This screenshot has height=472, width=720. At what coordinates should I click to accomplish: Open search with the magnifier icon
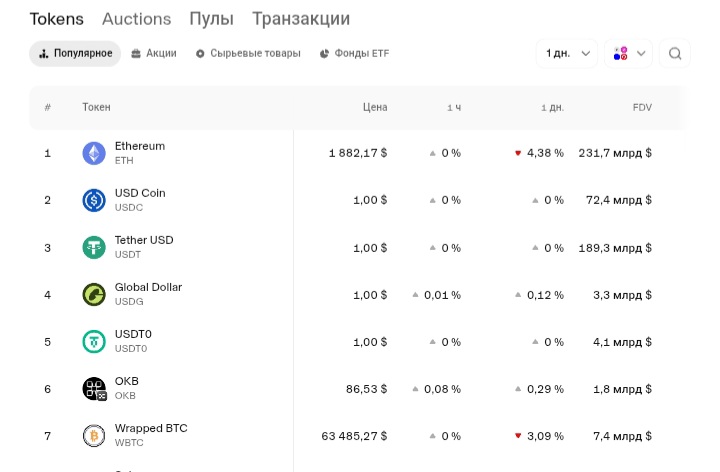point(675,54)
